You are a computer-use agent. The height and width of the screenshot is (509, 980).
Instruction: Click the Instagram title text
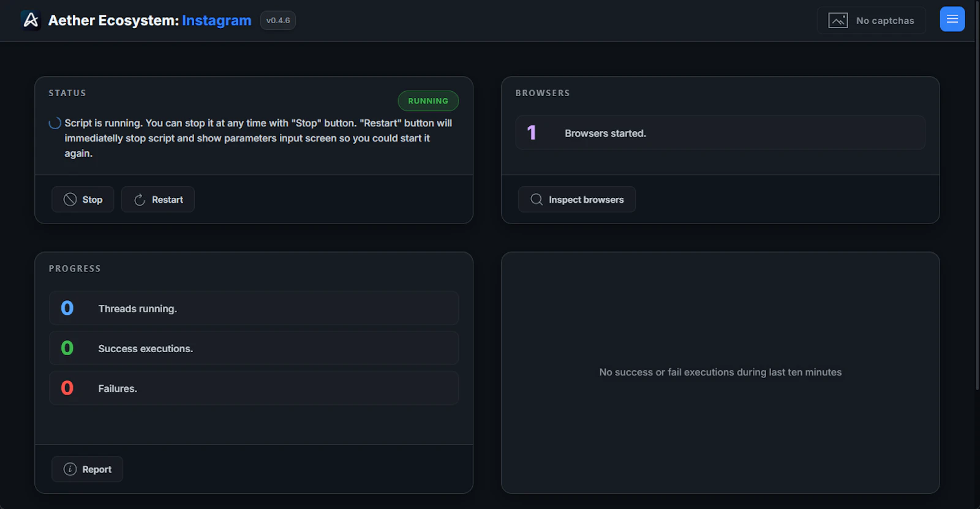pos(217,20)
